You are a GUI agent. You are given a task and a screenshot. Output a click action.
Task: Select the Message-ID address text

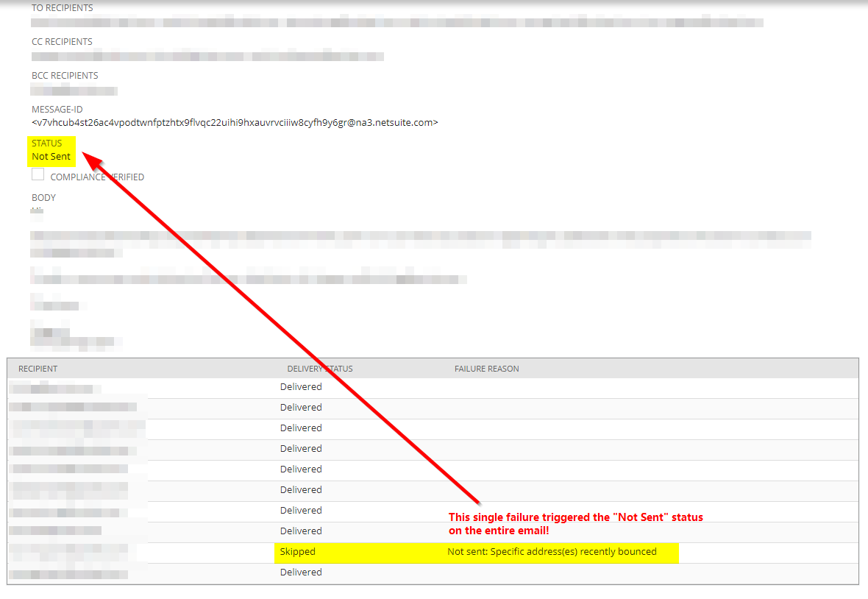pyautogui.click(x=235, y=122)
